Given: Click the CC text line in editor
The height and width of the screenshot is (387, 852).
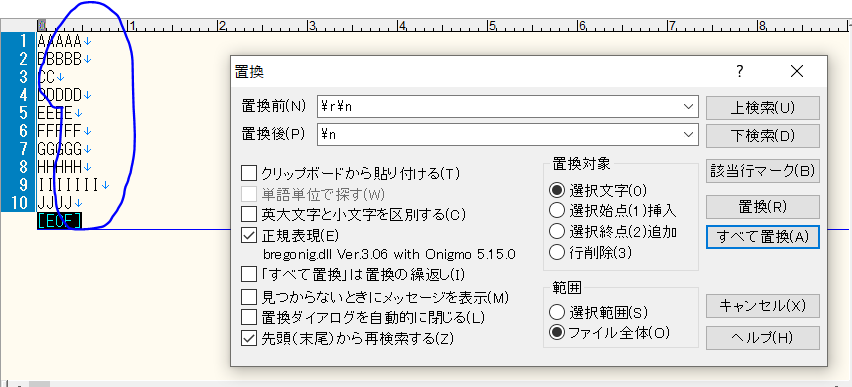Looking at the screenshot, I should 46,77.
